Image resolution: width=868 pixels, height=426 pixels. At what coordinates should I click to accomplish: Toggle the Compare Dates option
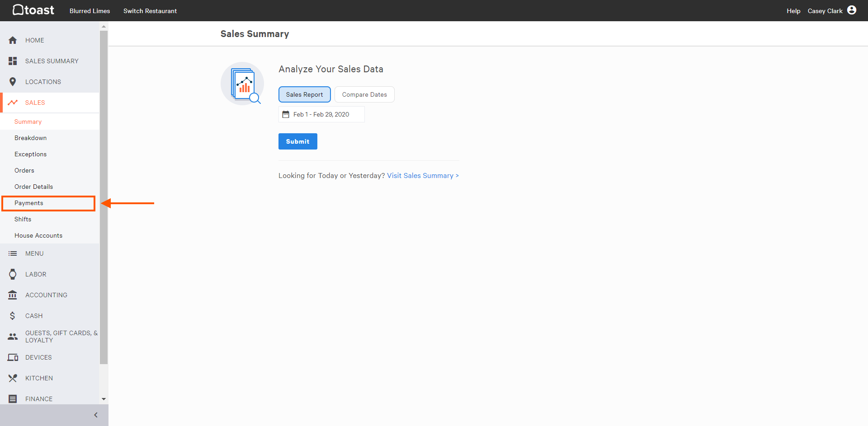click(x=364, y=94)
